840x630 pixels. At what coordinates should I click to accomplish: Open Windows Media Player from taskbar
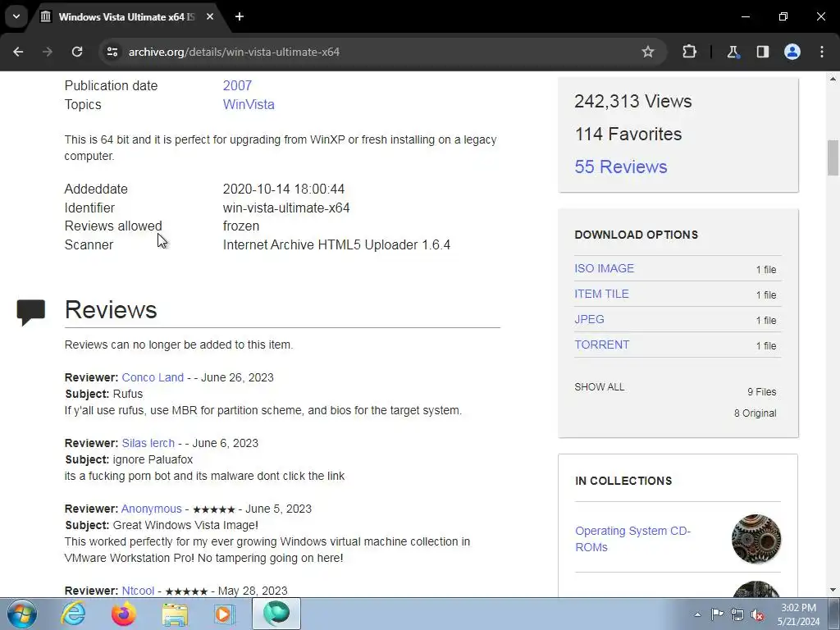pyautogui.click(x=225, y=614)
